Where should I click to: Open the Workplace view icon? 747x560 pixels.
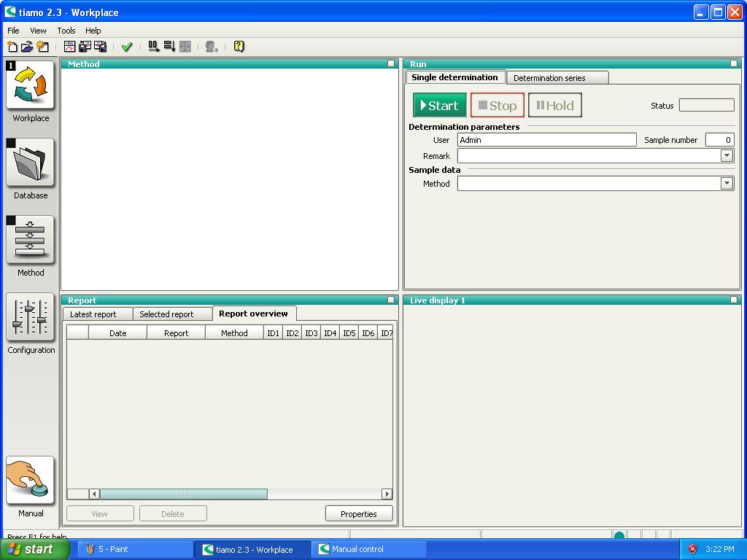pyautogui.click(x=30, y=85)
